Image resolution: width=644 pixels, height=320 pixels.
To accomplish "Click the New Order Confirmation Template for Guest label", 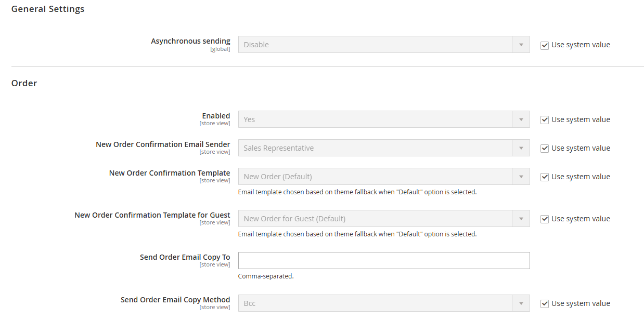I will click(x=152, y=215).
